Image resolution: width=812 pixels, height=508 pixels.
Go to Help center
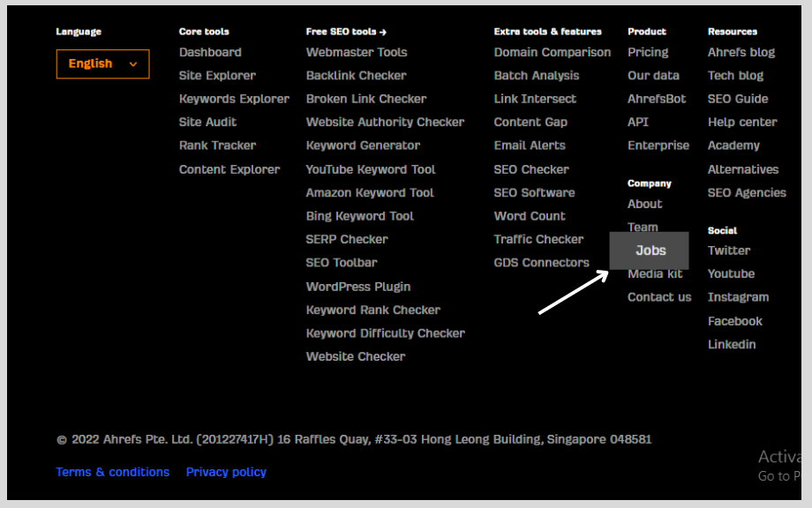tap(742, 122)
